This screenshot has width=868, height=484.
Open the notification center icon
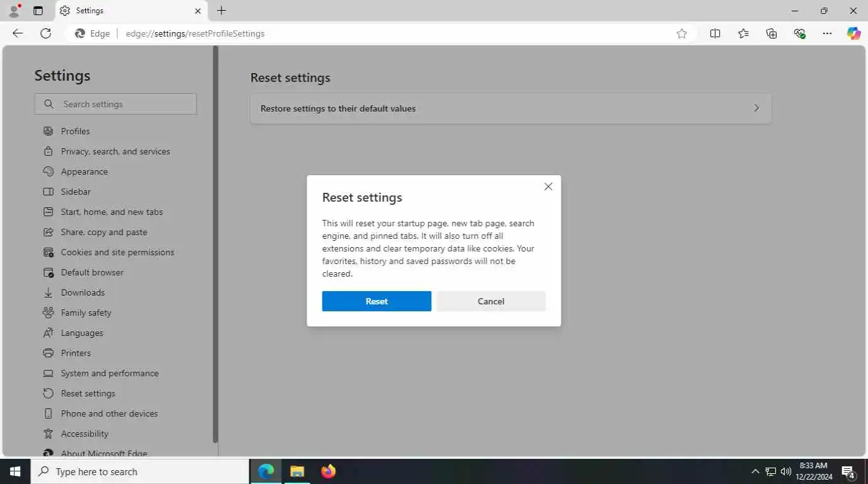tap(848, 472)
